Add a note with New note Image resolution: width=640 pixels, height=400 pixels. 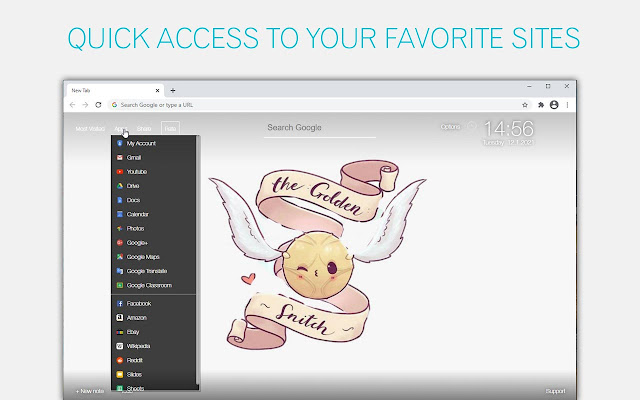coord(90,391)
